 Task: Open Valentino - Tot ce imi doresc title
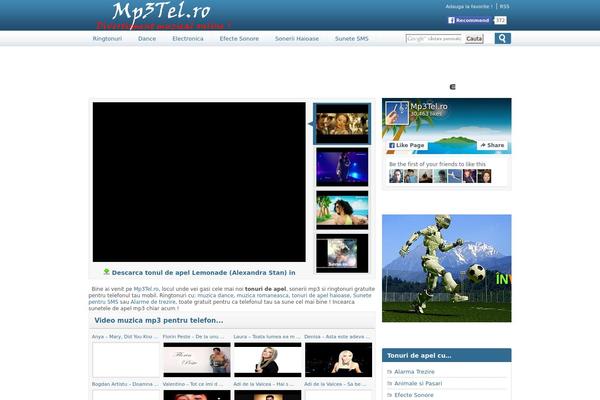coord(193,384)
